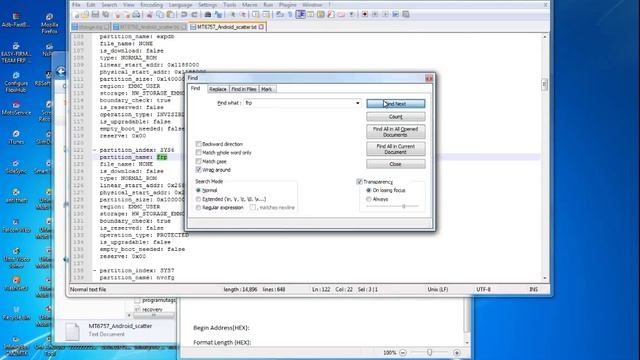The image size is (640, 360).
Task: Click the back arrow in the background window
Action: point(60,72)
